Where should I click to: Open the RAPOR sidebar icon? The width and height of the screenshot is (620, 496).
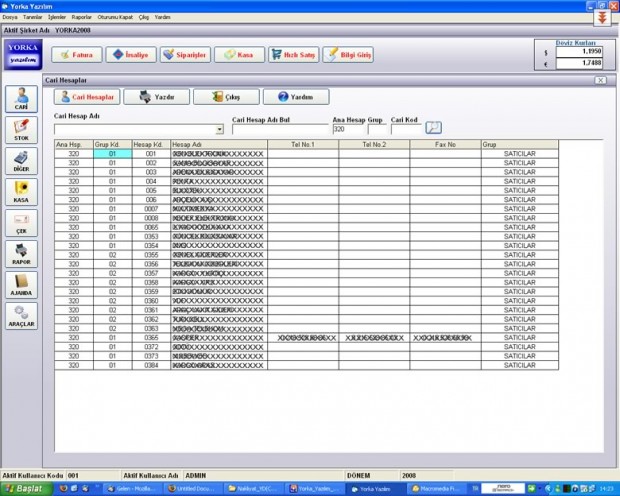[x=21, y=254]
